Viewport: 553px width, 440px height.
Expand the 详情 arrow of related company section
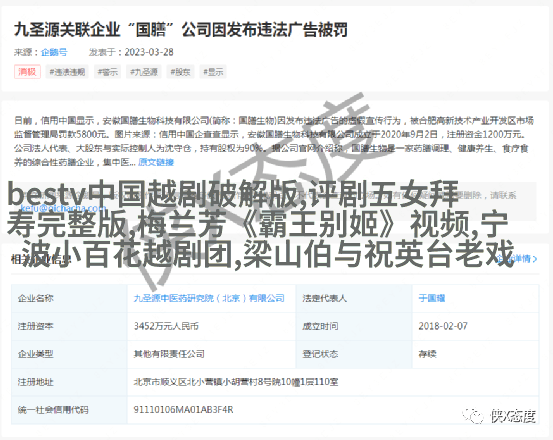pyautogui.click(x=519, y=259)
